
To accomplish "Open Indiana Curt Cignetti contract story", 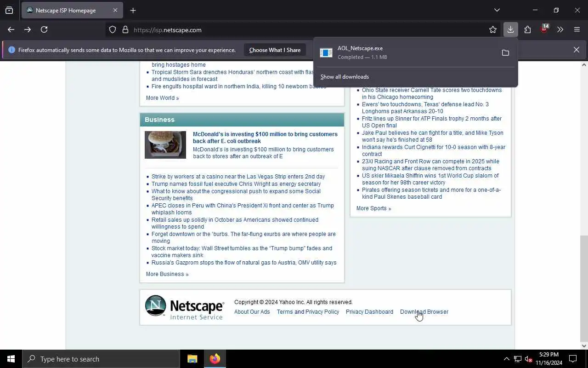I will point(434,150).
